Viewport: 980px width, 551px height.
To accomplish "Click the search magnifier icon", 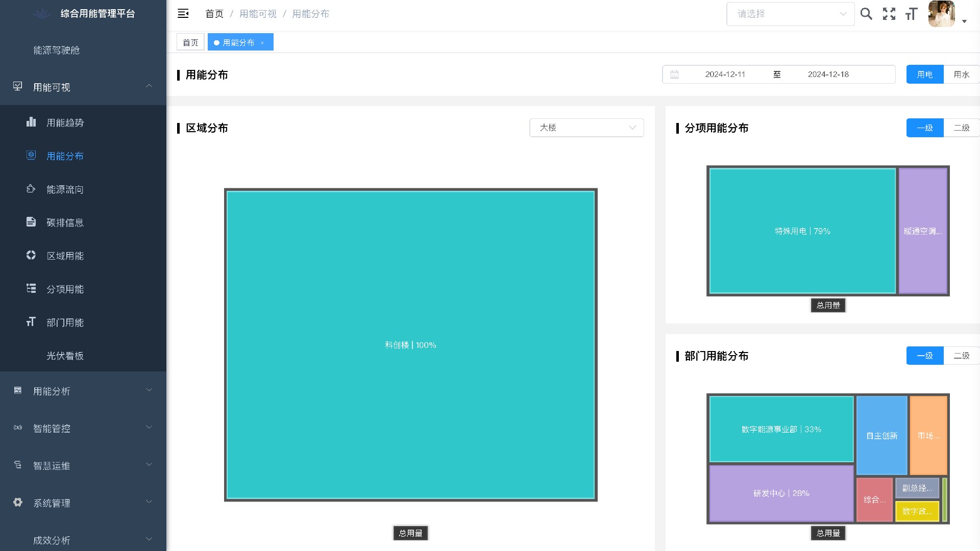I will click(866, 14).
